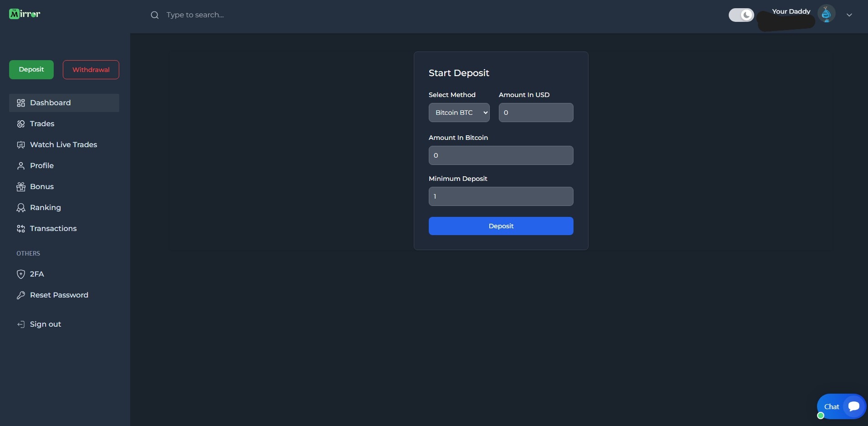The width and height of the screenshot is (868, 426).
Task: Toggle the dark mode switch
Action: (741, 15)
